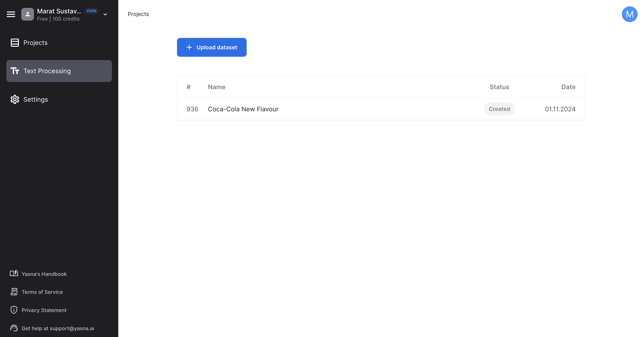Click Free | 100 credits plan text
This screenshot has height=337, width=644.
point(58,19)
